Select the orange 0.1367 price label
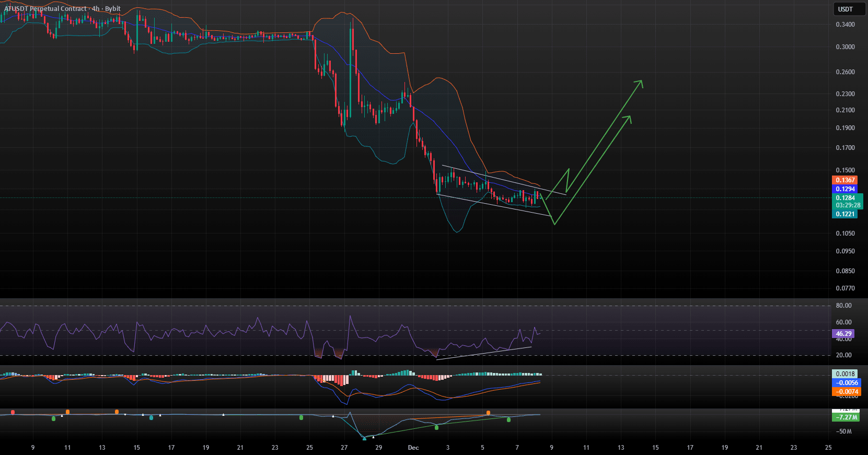This screenshot has height=455, width=868. (844, 180)
